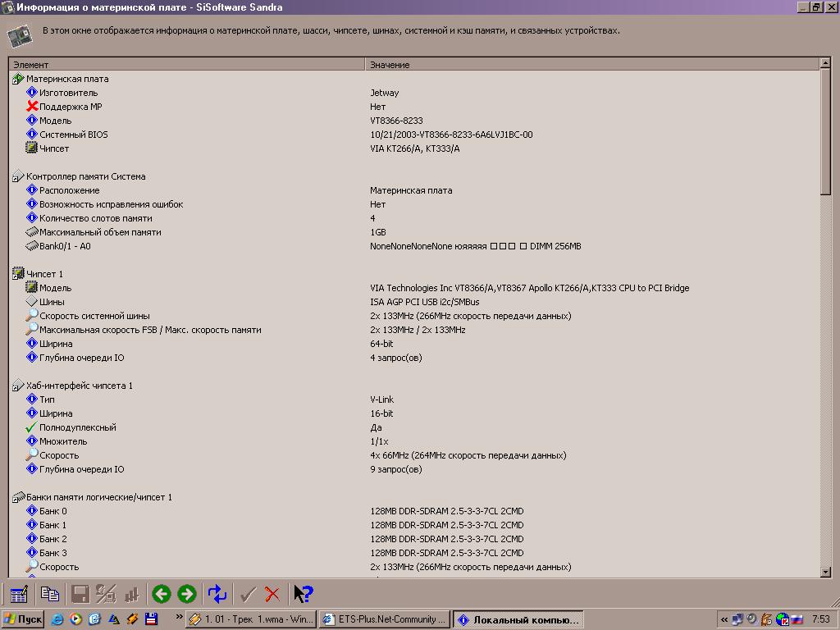Screen dimensions: 840x630
Task: Open the Пуск start menu
Action: (x=24, y=619)
